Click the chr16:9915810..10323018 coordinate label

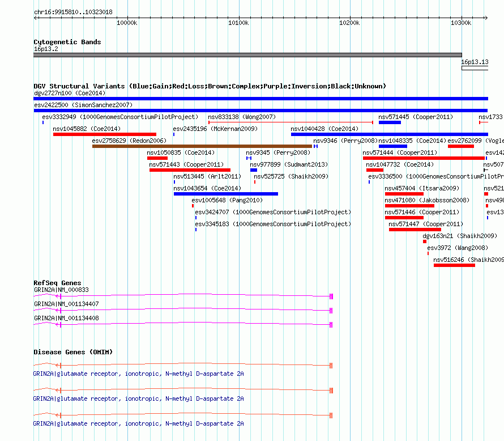[73, 12]
